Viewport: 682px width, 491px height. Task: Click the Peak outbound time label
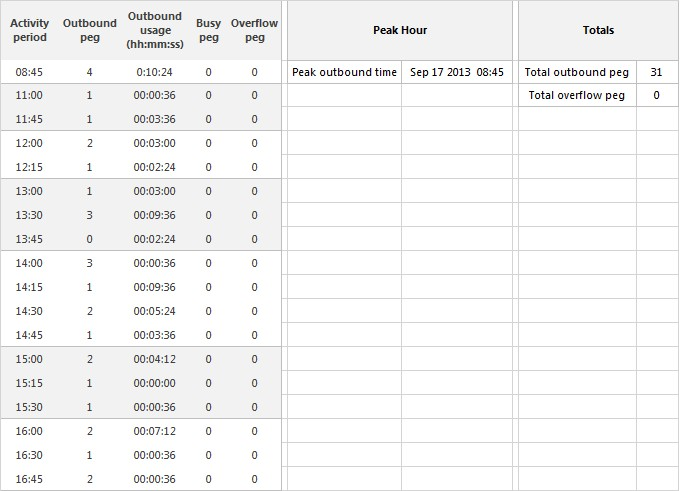(x=344, y=72)
